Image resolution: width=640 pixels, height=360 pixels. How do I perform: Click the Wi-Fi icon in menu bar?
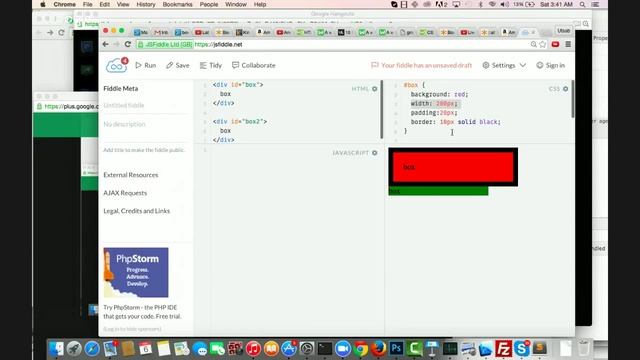point(493,4)
